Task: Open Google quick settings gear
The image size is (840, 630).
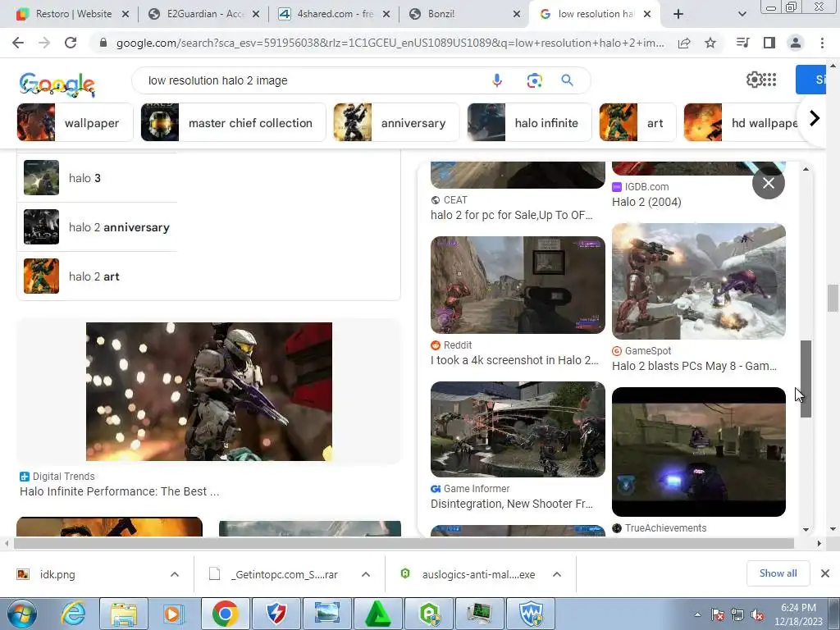Action: tap(753, 80)
